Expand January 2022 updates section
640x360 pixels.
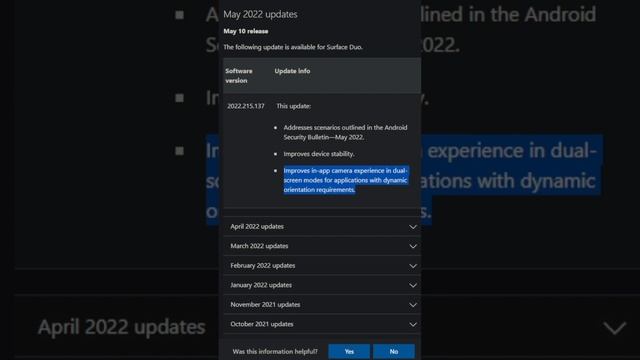pos(322,285)
